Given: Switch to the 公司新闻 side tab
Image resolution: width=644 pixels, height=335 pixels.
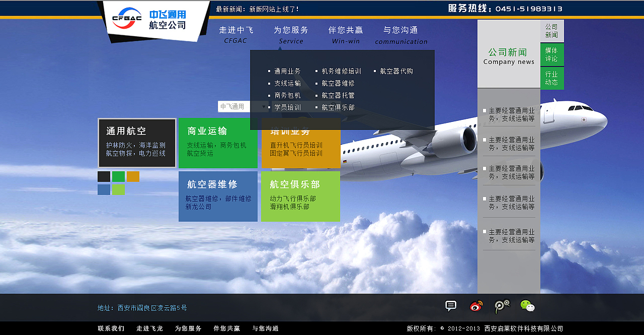Looking at the screenshot, I should click(552, 31).
